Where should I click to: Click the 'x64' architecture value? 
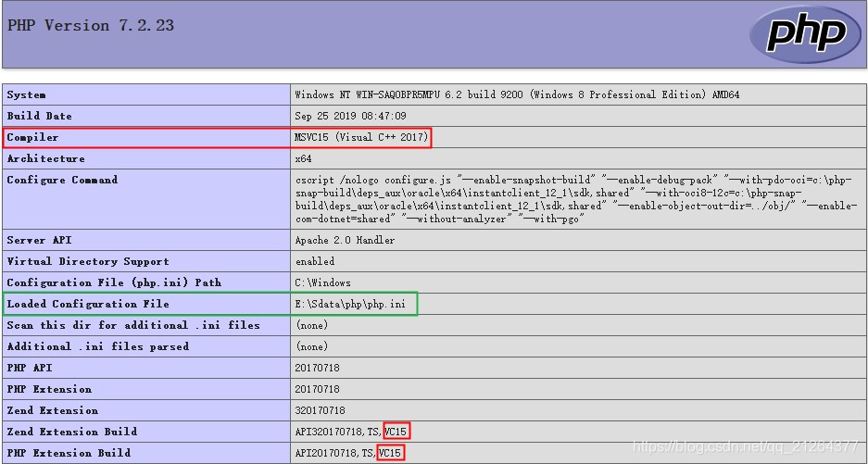pos(303,159)
